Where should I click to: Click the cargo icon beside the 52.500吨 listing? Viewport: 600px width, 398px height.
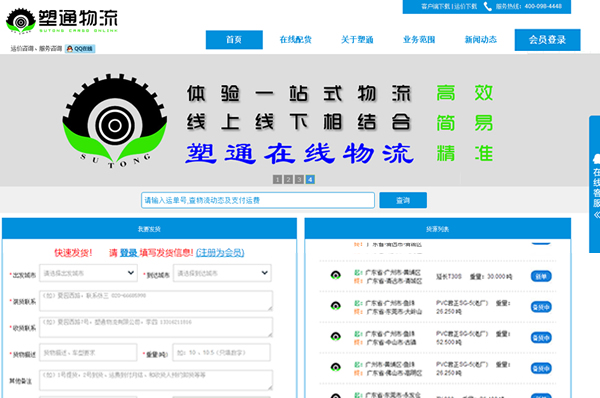click(336, 336)
